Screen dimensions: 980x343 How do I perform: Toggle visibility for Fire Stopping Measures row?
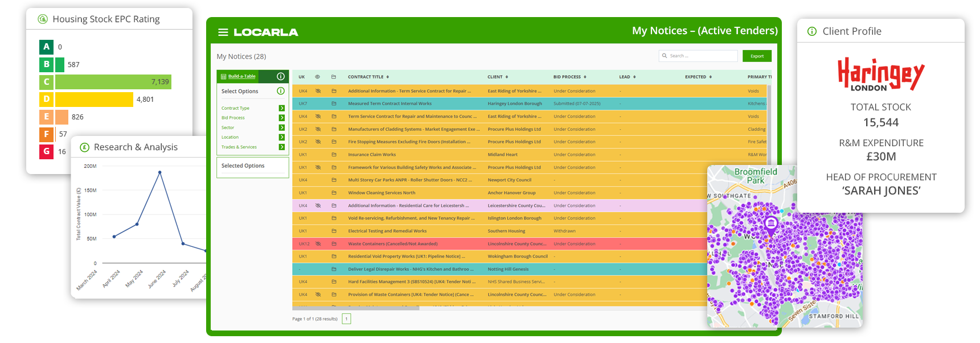pos(318,142)
